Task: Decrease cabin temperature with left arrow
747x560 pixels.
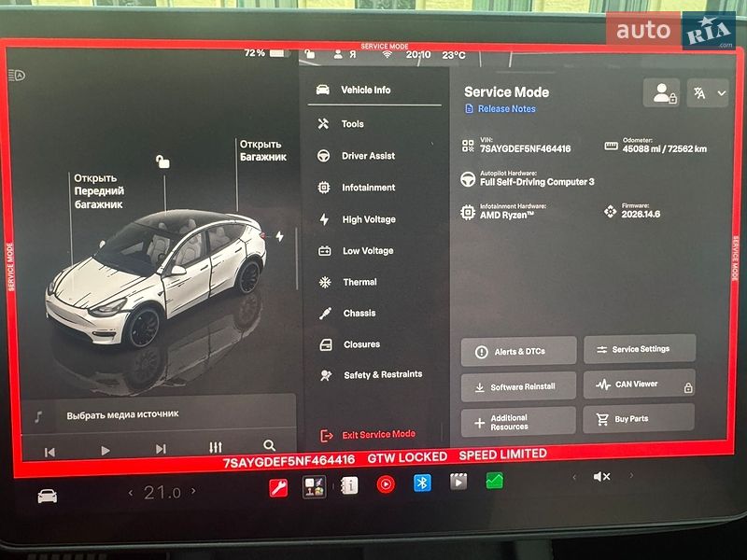Action: [131, 493]
